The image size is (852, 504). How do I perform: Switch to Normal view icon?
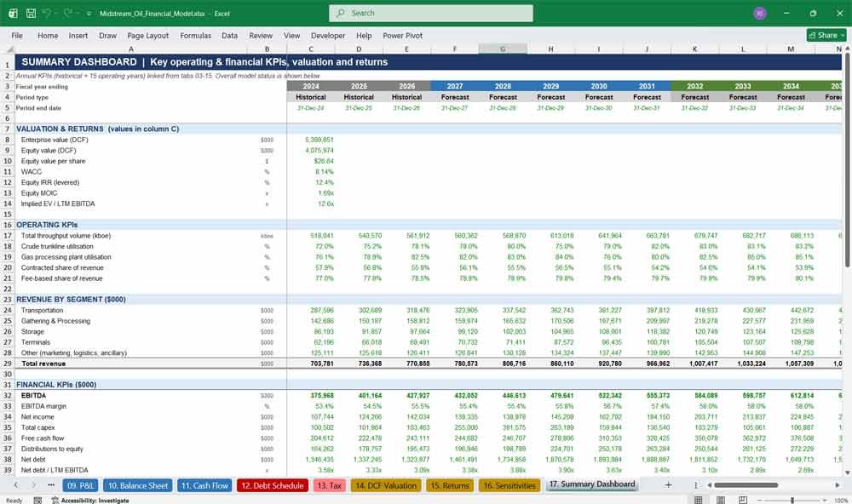pos(699,500)
